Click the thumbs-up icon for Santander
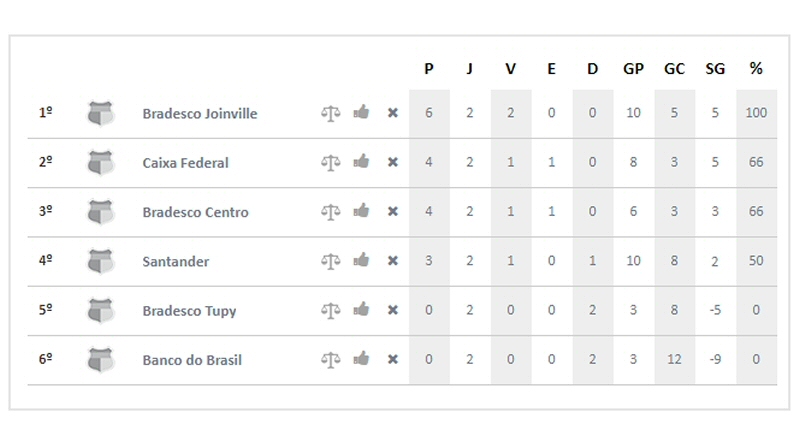The height and width of the screenshot is (445, 800). pos(361,260)
